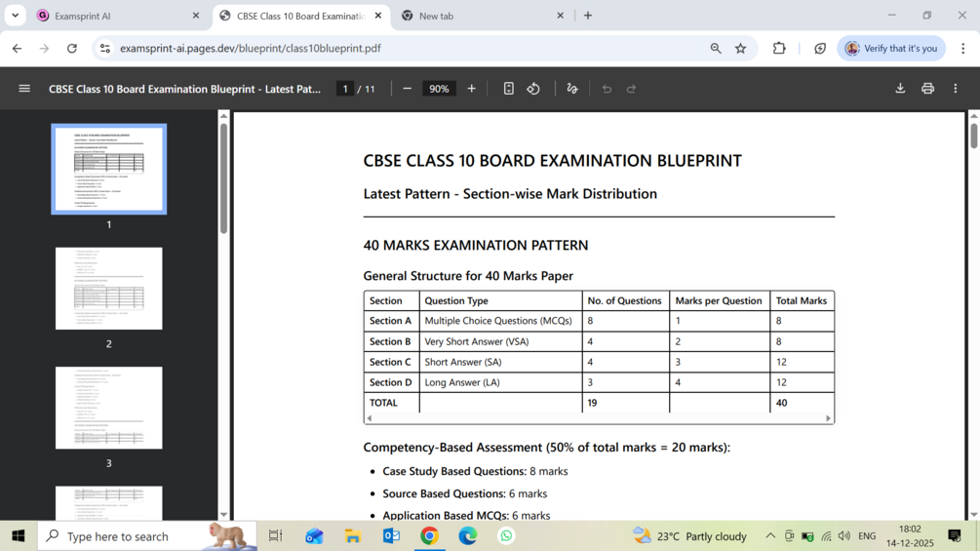Select page 2 thumbnail
The width and height of the screenshot is (980, 551).
109,288
